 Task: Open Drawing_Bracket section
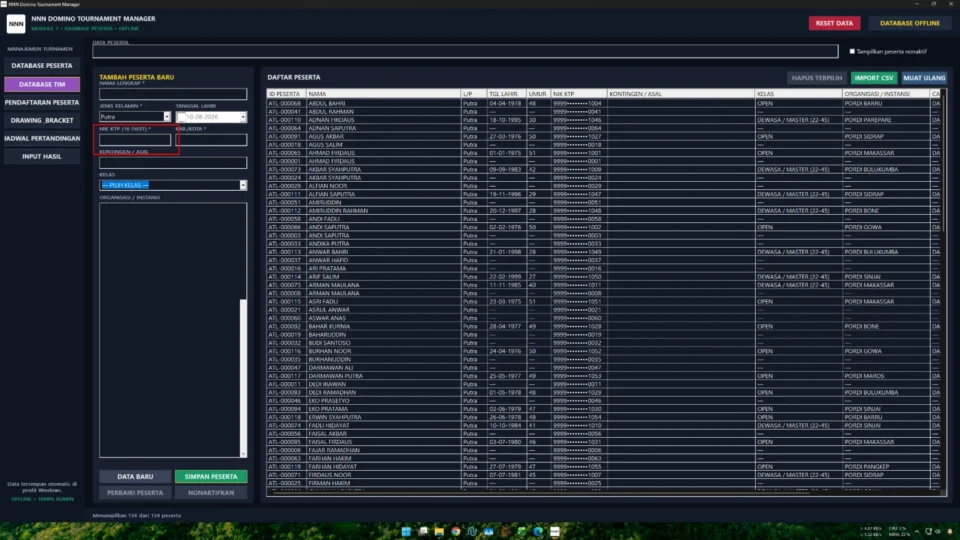(42, 121)
